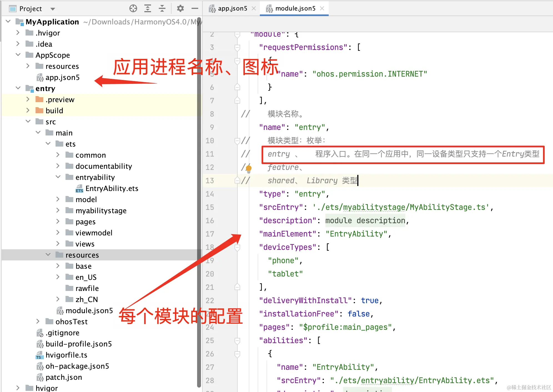The image size is (553, 392).
Task: Click line number 17 in the gutter
Action: (x=210, y=234)
